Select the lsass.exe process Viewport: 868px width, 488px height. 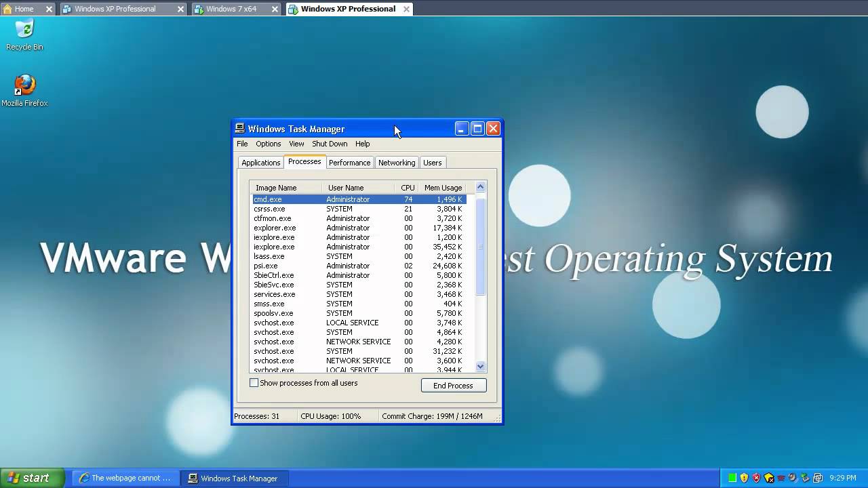[359, 256]
